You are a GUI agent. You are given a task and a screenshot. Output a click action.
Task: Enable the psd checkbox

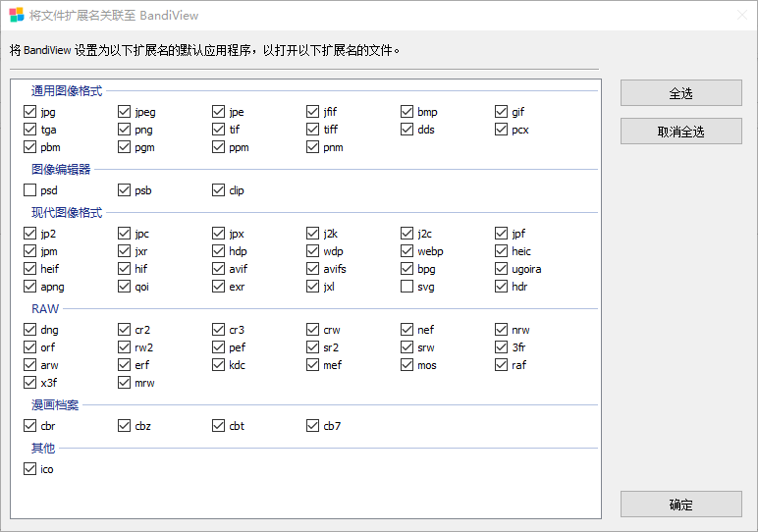click(30, 189)
